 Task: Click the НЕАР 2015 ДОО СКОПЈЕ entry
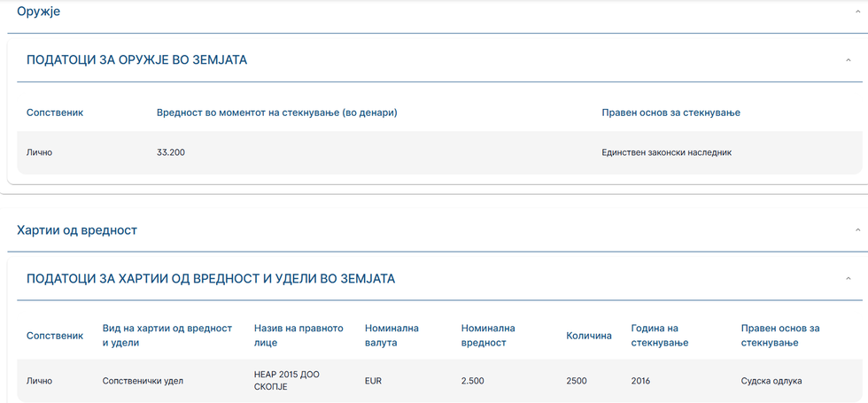[287, 380]
